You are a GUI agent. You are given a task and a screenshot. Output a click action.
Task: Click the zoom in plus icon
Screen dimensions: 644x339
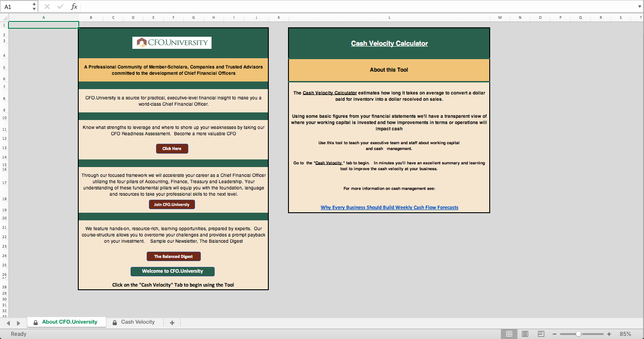click(609, 334)
